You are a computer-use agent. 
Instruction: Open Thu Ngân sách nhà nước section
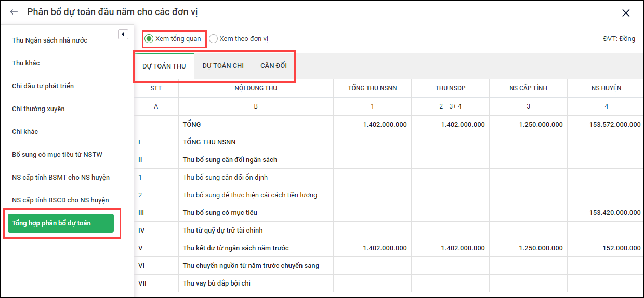[x=50, y=40]
